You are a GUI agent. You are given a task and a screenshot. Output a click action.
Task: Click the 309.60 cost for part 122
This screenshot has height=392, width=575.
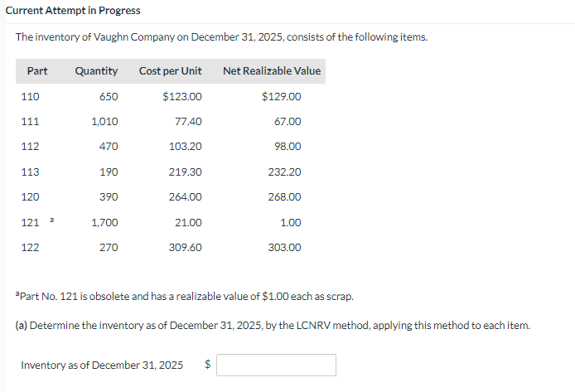click(x=186, y=248)
